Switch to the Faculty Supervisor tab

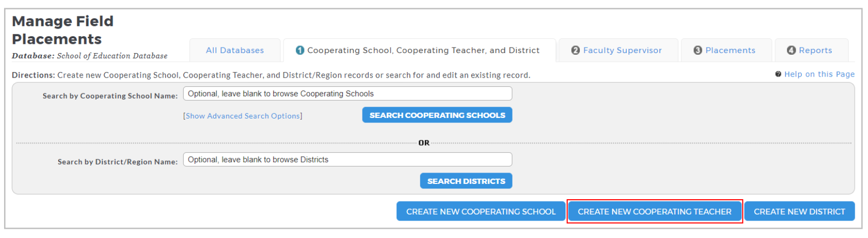[x=618, y=50]
